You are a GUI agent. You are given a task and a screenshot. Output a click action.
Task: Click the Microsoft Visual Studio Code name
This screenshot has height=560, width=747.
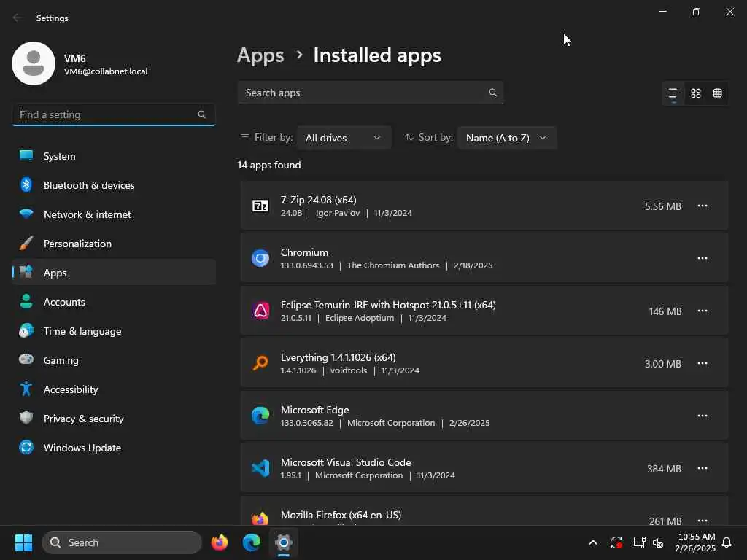click(345, 462)
